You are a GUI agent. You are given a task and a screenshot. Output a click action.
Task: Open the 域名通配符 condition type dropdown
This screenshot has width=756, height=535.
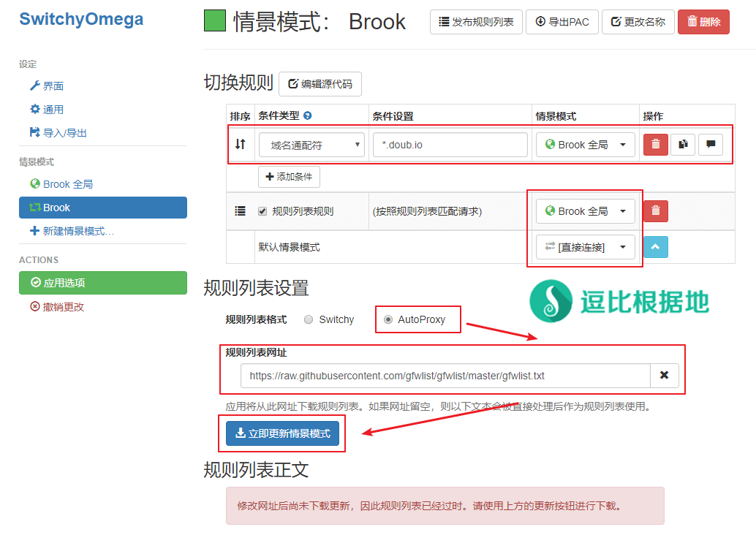(x=311, y=145)
